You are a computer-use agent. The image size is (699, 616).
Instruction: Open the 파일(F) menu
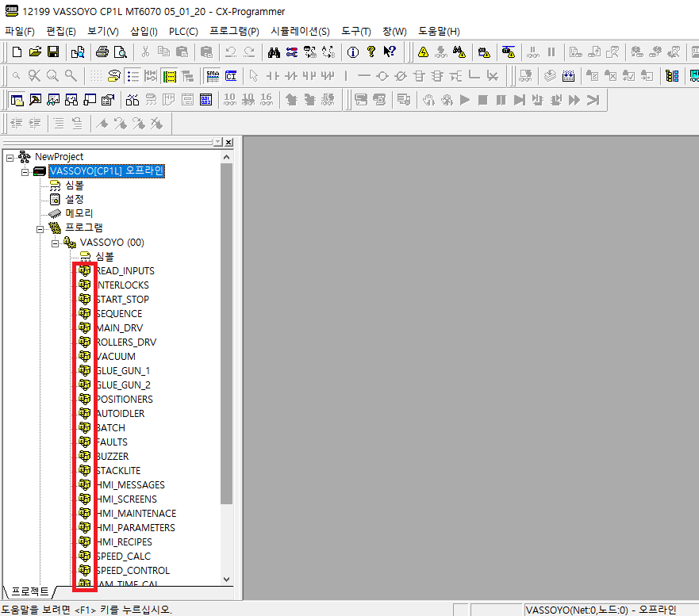click(x=20, y=31)
